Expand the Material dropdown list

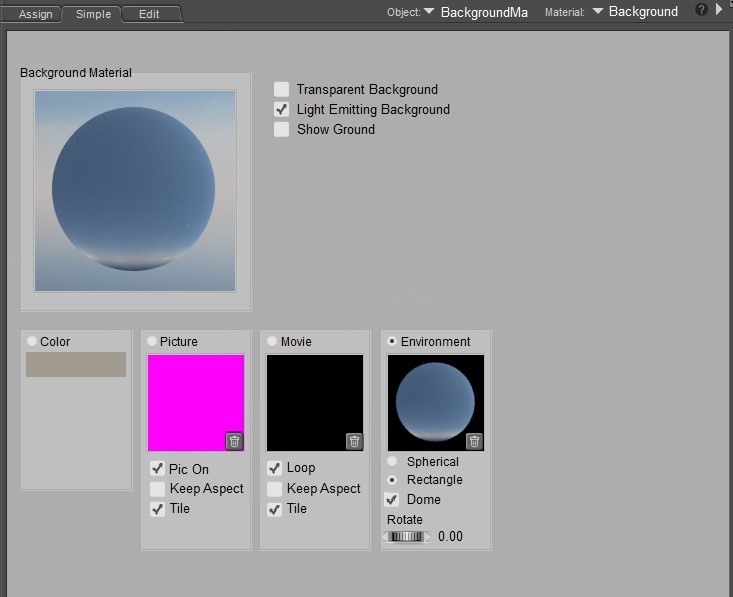(598, 12)
